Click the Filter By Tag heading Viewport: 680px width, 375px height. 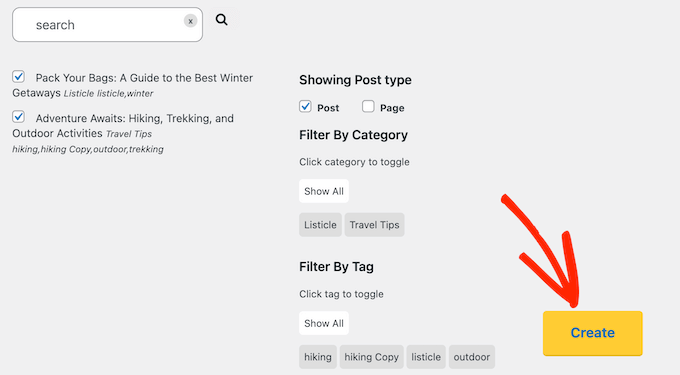point(337,267)
